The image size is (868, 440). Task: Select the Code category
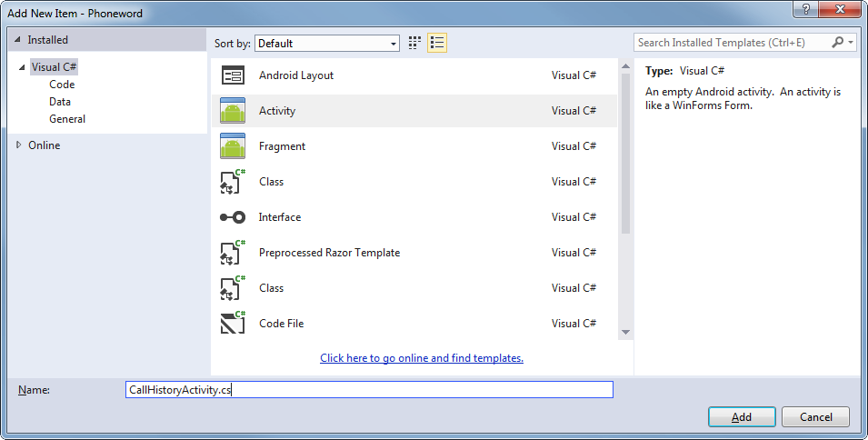point(62,85)
